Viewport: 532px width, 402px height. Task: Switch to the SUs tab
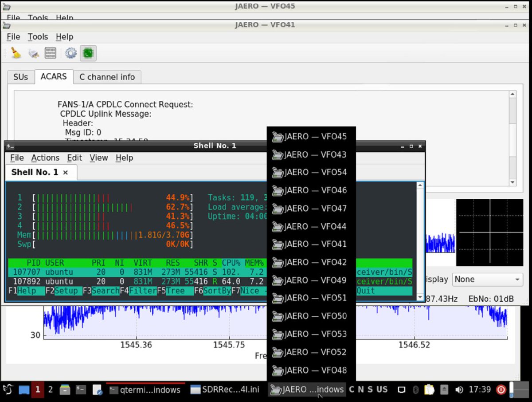20,77
